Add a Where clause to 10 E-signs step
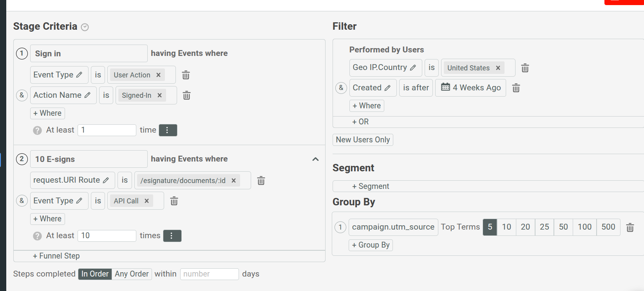 click(x=47, y=219)
